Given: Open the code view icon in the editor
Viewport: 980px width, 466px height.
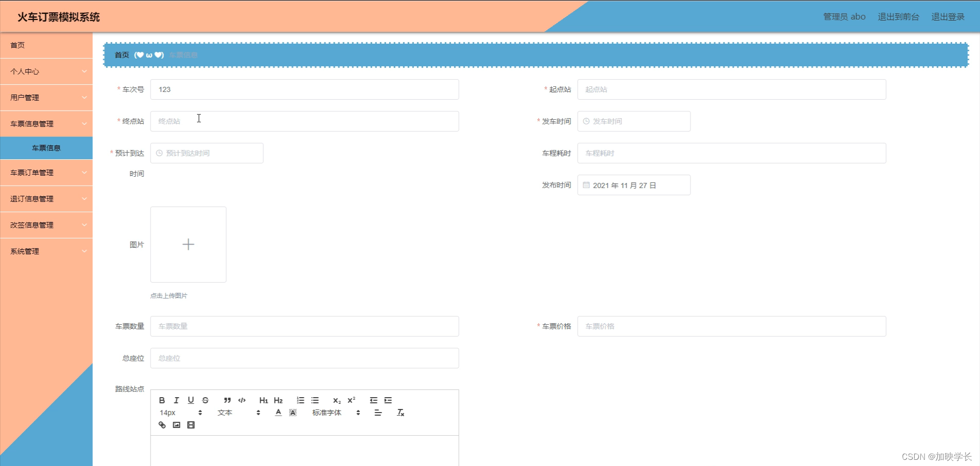Looking at the screenshot, I should (242, 400).
